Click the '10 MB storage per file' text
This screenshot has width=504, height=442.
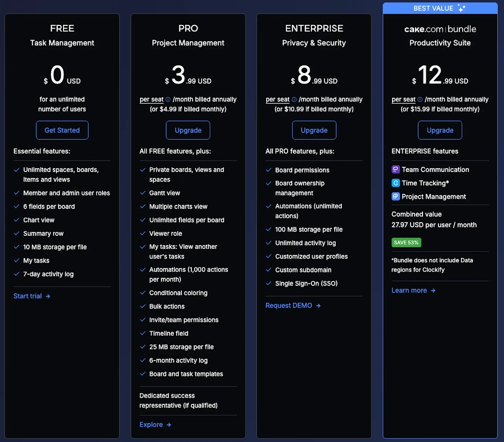(55, 247)
